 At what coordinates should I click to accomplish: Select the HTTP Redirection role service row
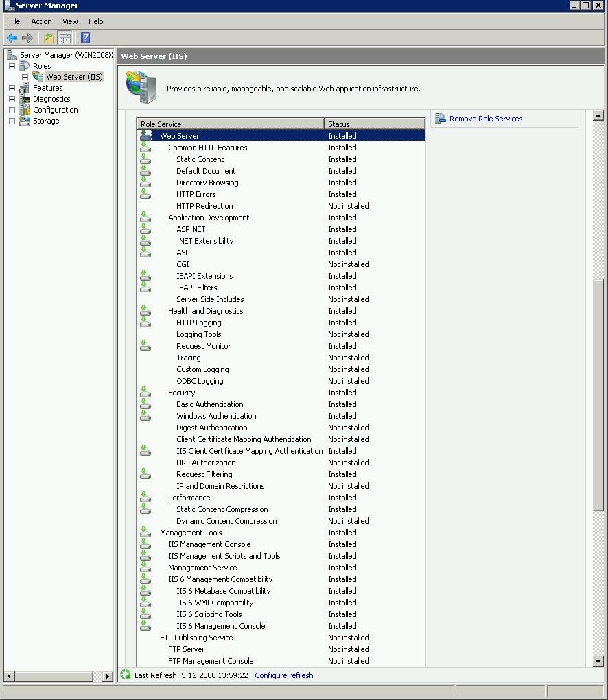click(x=281, y=206)
